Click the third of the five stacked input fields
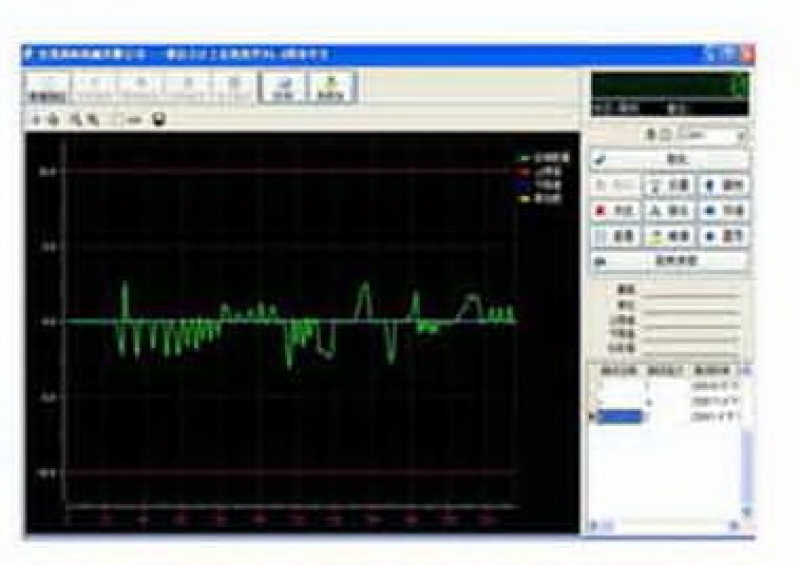The image size is (800, 565). coord(690,320)
